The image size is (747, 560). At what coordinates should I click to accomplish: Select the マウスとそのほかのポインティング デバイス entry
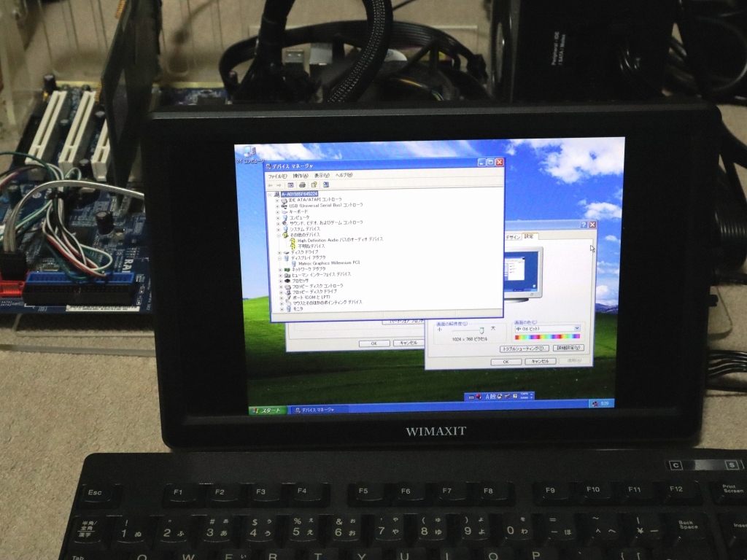coord(328,303)
